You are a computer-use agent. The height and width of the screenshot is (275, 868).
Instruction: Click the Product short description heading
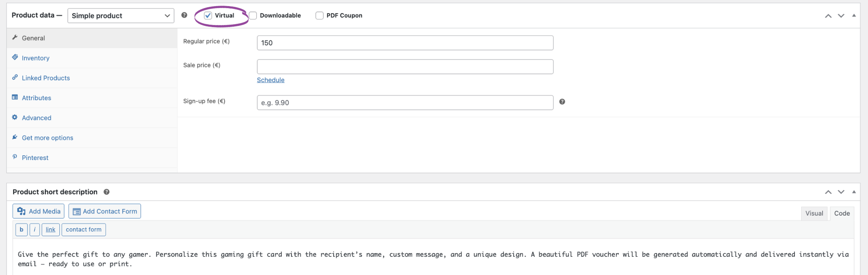pyautogui.click(x=55, y=192)
